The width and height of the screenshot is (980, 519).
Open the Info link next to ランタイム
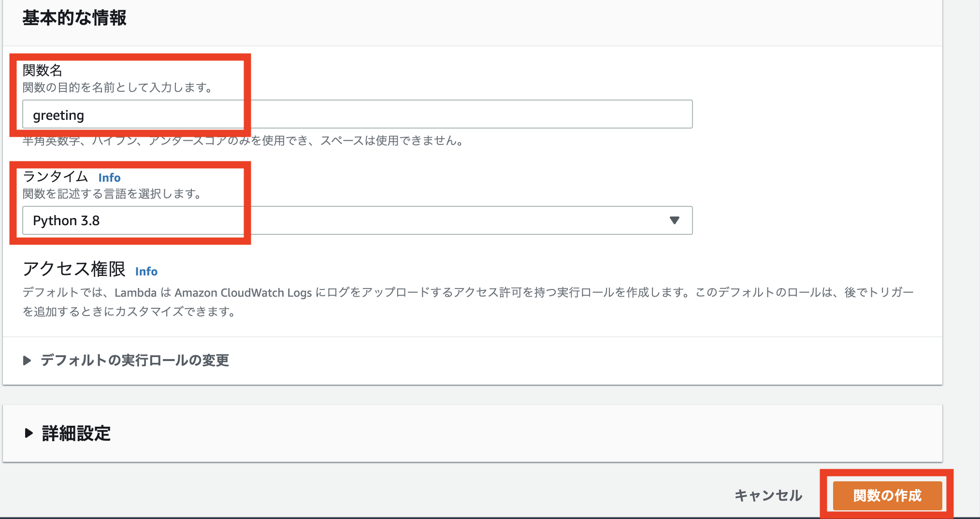(109, 178)
